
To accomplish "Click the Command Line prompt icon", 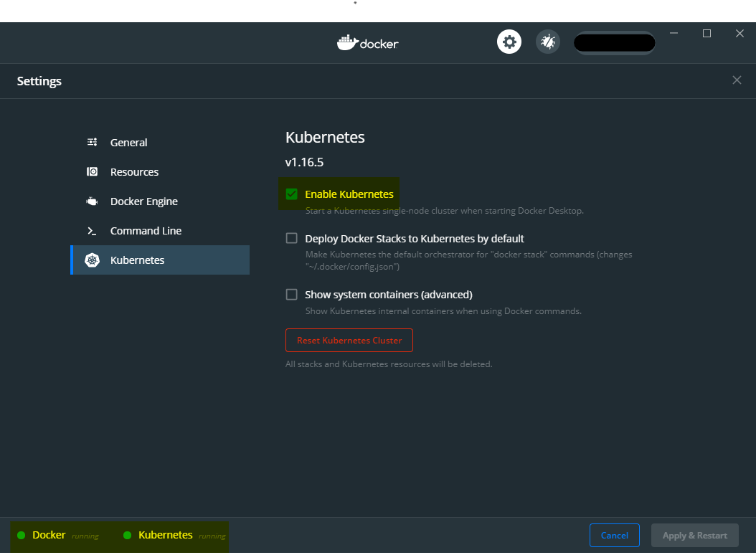I will 92,231.
